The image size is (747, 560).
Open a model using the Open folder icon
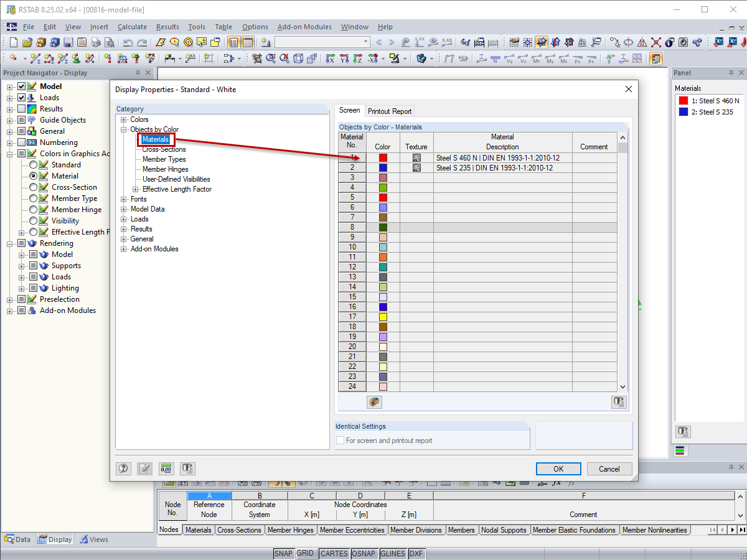26,42
